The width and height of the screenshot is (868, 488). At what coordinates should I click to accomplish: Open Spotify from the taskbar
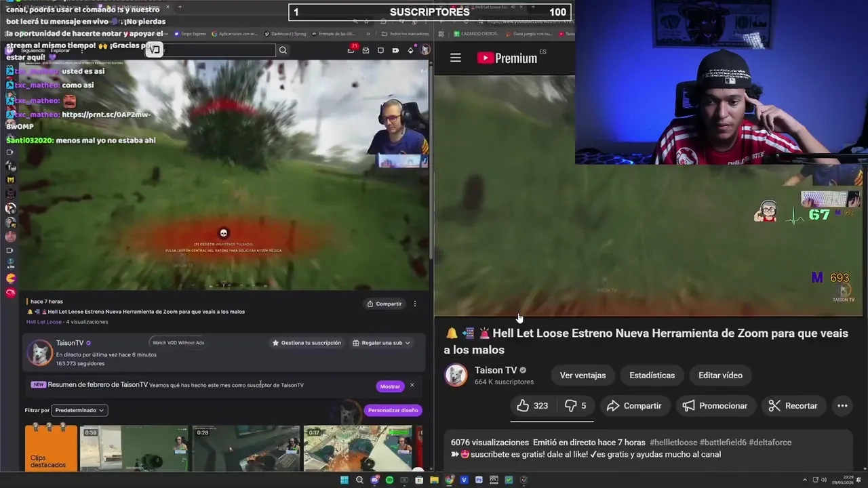coord(389,480)
